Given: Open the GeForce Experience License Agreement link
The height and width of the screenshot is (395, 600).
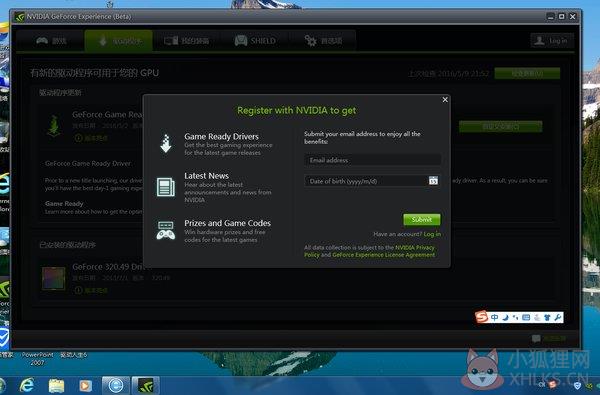Looking at the screenshot, I should click(x=383, y=255).
